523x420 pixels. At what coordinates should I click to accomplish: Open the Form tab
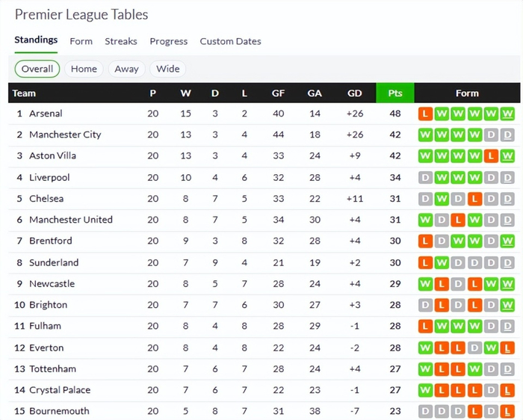click(x=81, y=41)
